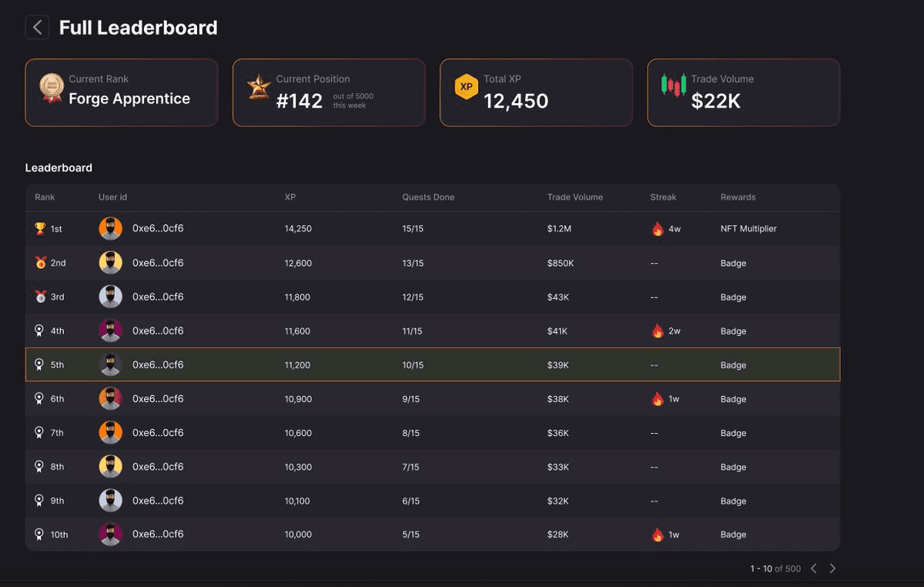This screenshot has height=587, width=924.
Task: Click the Current Position star icon
Action: (259, 87)
